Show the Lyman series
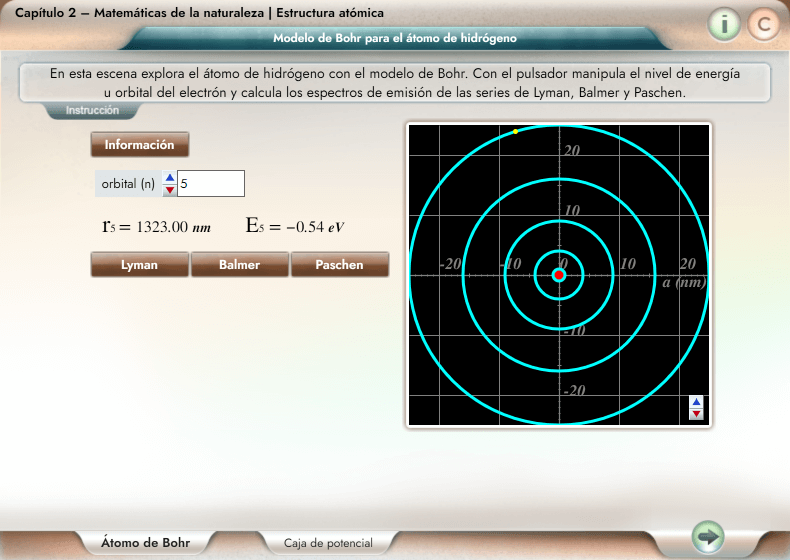Screen dimensions: 790x560 point(140,265)
